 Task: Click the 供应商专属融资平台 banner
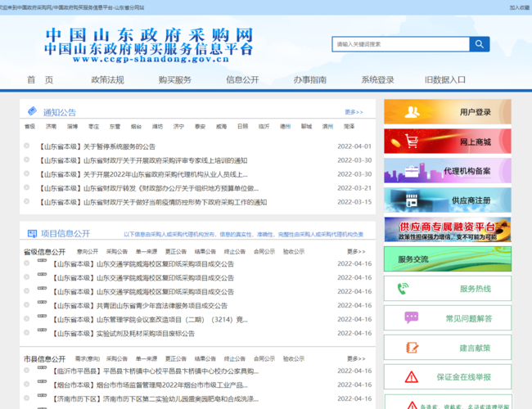pos(448,230)
